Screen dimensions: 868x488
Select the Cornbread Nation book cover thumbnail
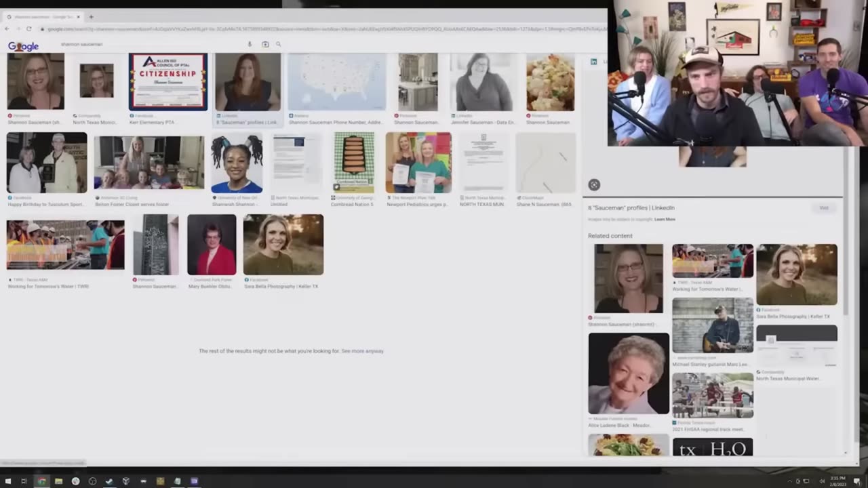(x=354, y=163)
